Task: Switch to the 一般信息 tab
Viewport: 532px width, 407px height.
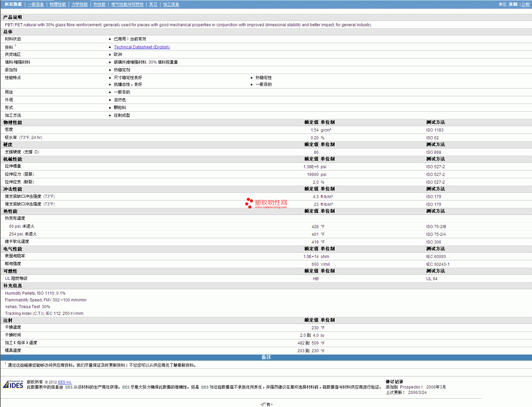Action: pos(36,4)
